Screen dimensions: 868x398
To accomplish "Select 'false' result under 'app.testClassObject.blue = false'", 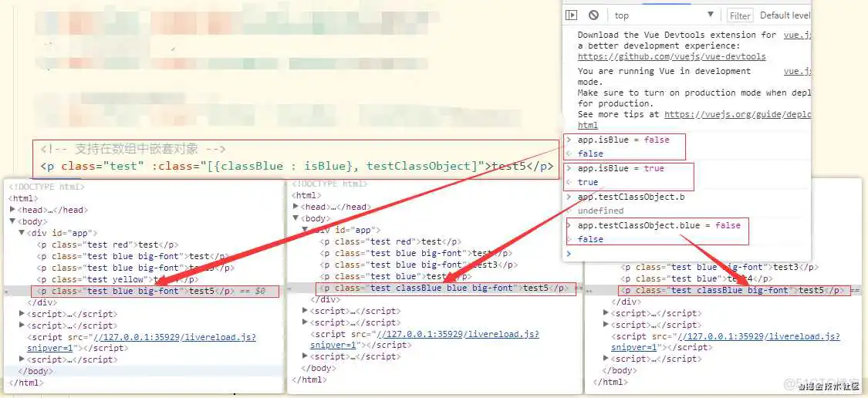I will click(x=591, y=240).
